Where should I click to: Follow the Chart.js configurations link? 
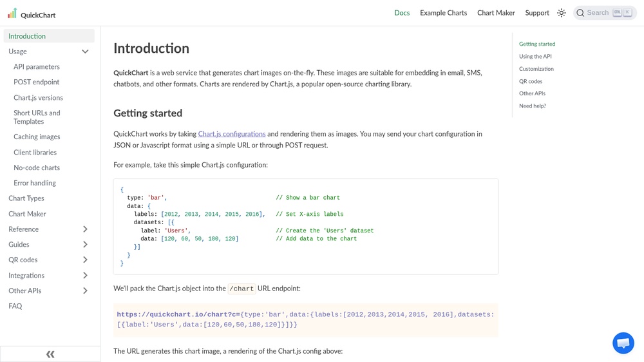tap(232, 134)
